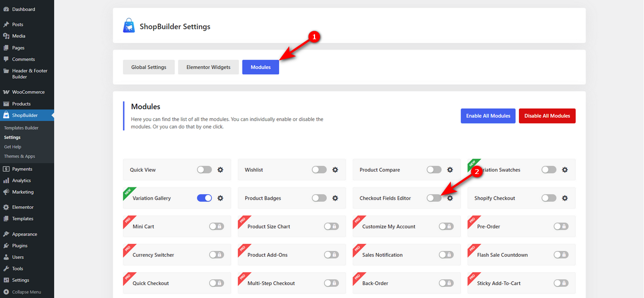The image size is (644, 298).
Task: Select the Modules tab
Action: click(x=260, y=67)
